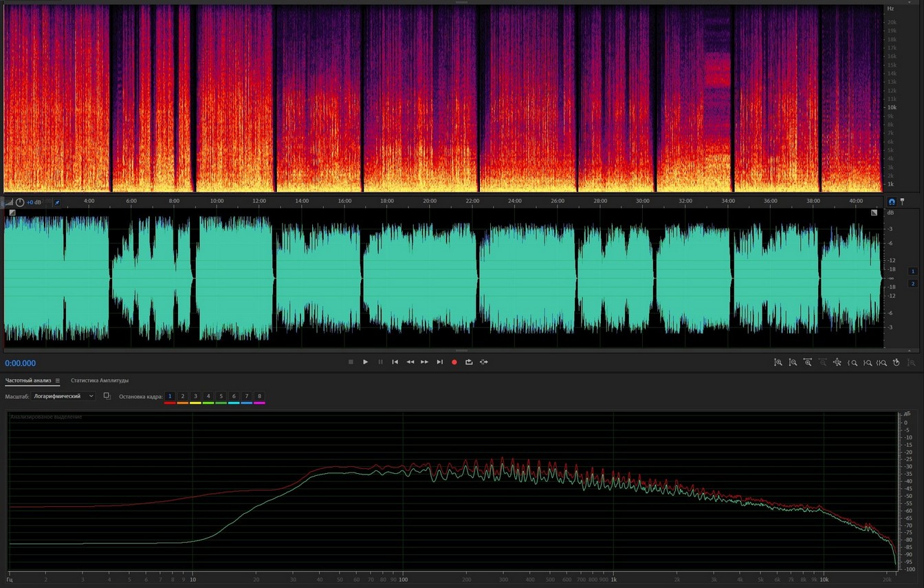Click the Zoom In Amplitude icon
Viewport: 924px width, 588px height.
pyautogui.click(x=778, y=362)
